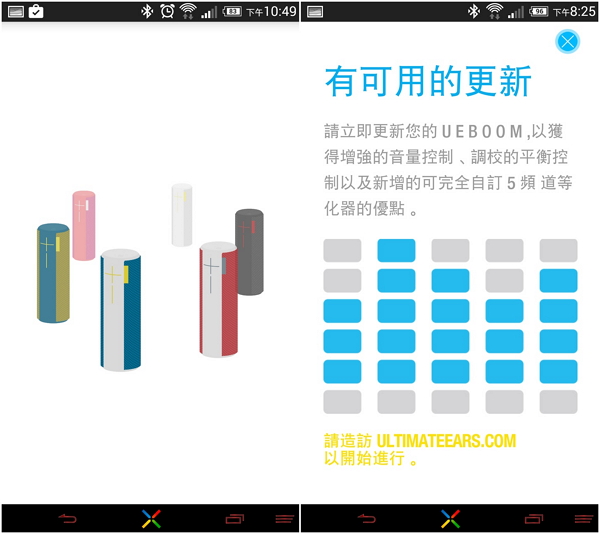Select the blue and yellow-green speaker
Screen dimensions: 600x534
[x=53, y=273]
